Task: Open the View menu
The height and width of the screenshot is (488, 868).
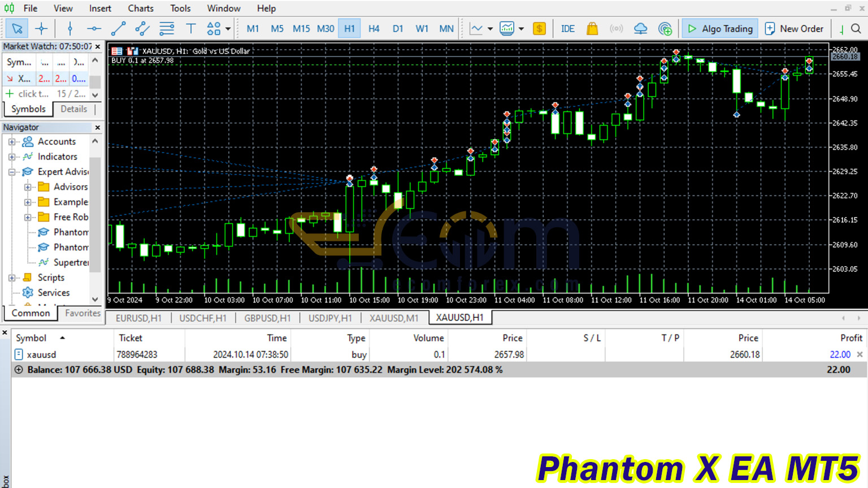Action: click(63, 8)
